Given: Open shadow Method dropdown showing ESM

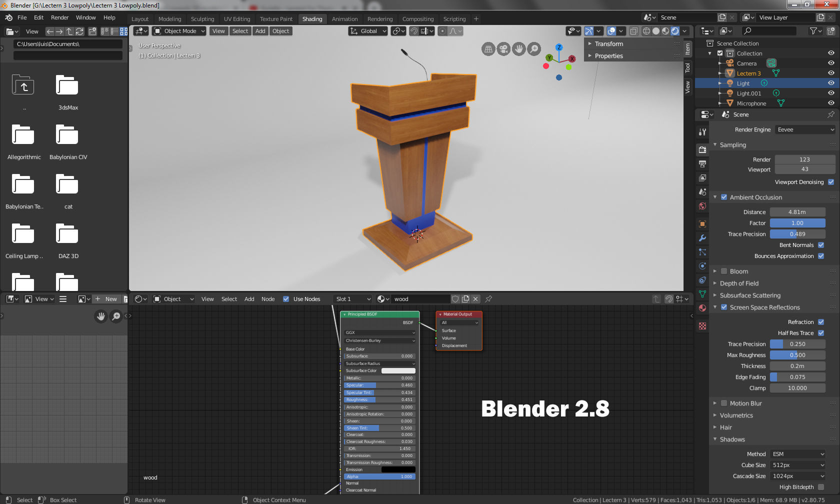Looking at the screenshot, I should pos(797,454).
